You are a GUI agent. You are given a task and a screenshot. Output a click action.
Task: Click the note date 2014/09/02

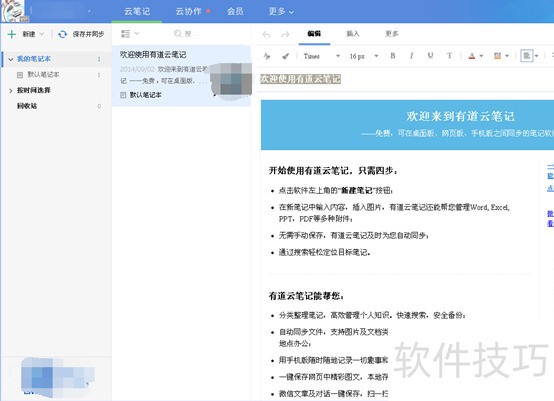137,69
